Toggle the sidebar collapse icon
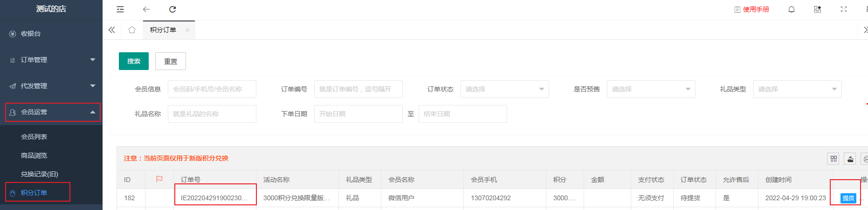Viewport: 868px width, 210px height. coord(120,9)
